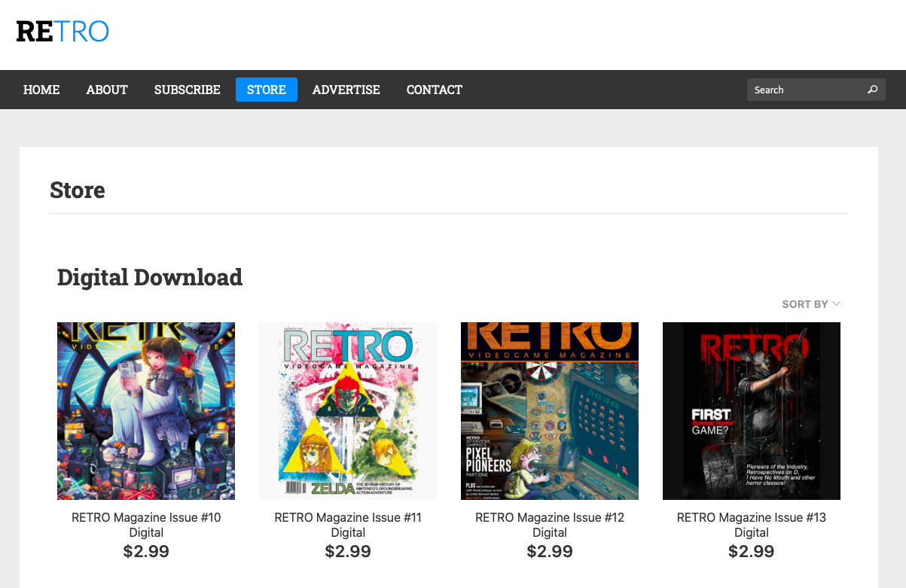The height and width of the screenshot is (588, 906).
Task: Open the ADVERTISE menu item
Action: (x=346, y=90)
